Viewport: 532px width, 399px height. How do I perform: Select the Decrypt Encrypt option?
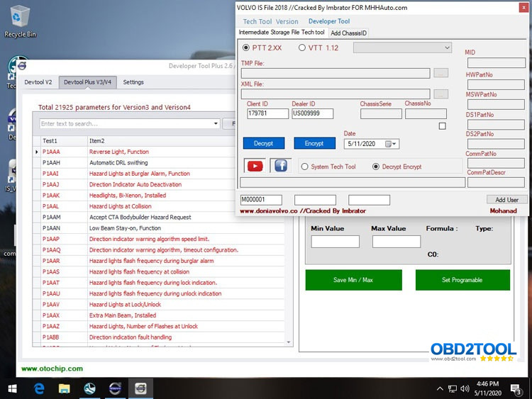(x=376, y=167)
